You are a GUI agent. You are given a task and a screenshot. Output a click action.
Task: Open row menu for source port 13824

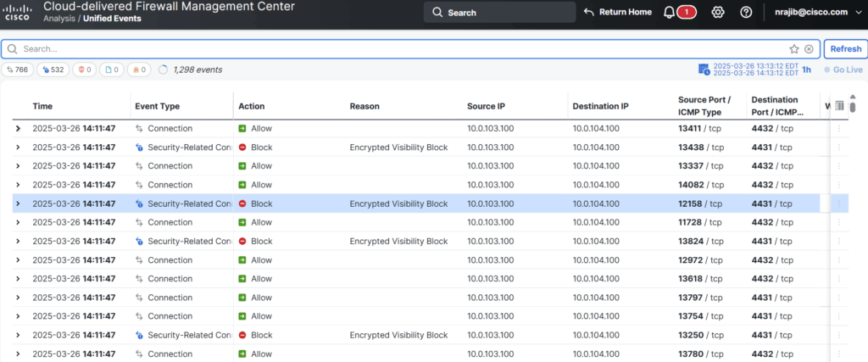pos(838,242)
